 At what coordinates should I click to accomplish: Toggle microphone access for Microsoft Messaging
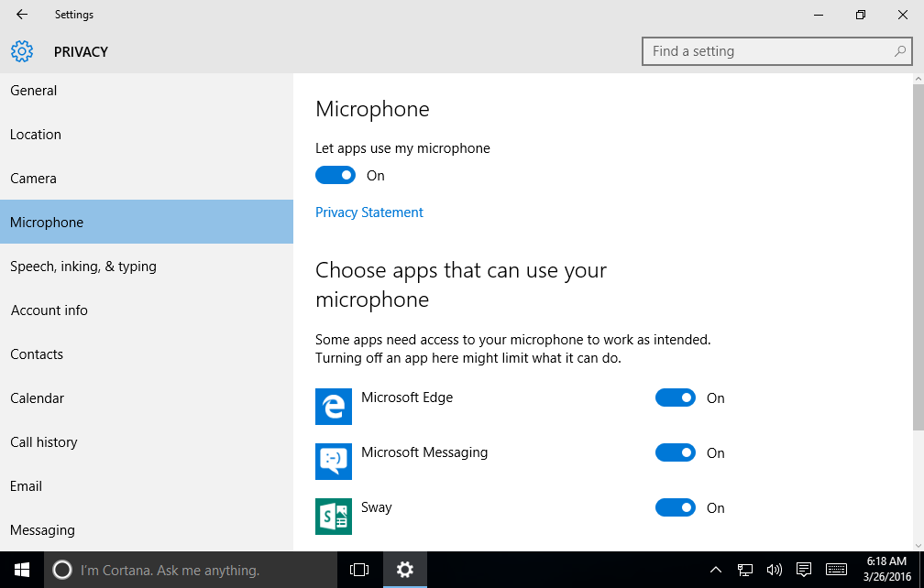676,452
